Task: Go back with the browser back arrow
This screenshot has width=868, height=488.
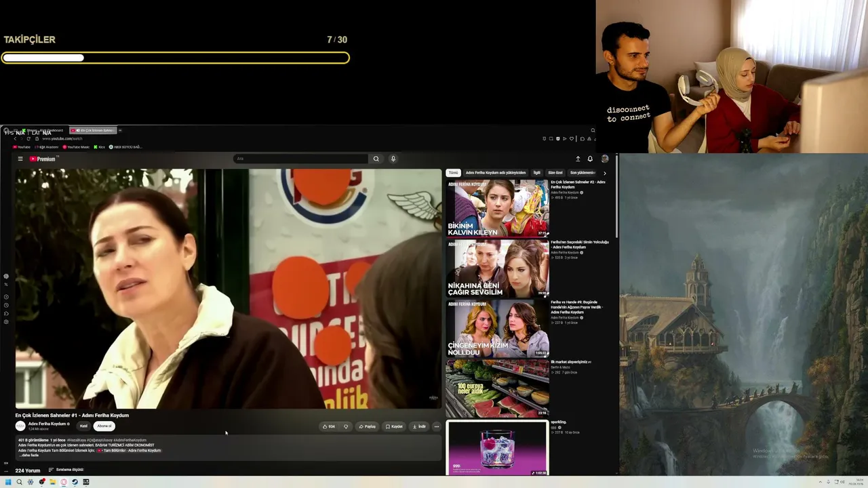Action: tap(15, 139)
